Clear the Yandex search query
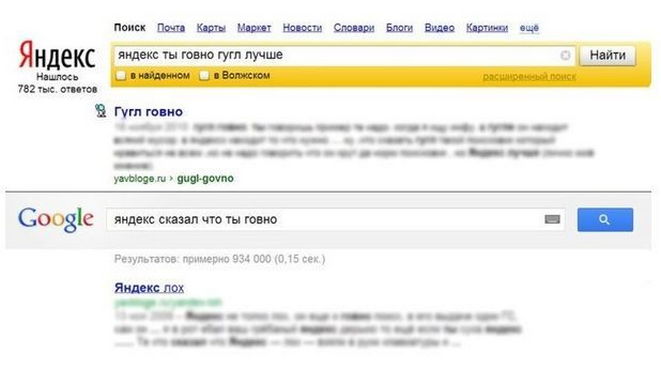This screenshot has width=661, height=384. point(565,55)
